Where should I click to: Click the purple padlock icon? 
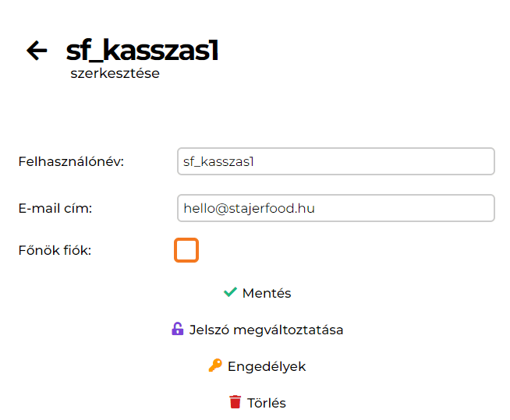[x=177, y=329]
